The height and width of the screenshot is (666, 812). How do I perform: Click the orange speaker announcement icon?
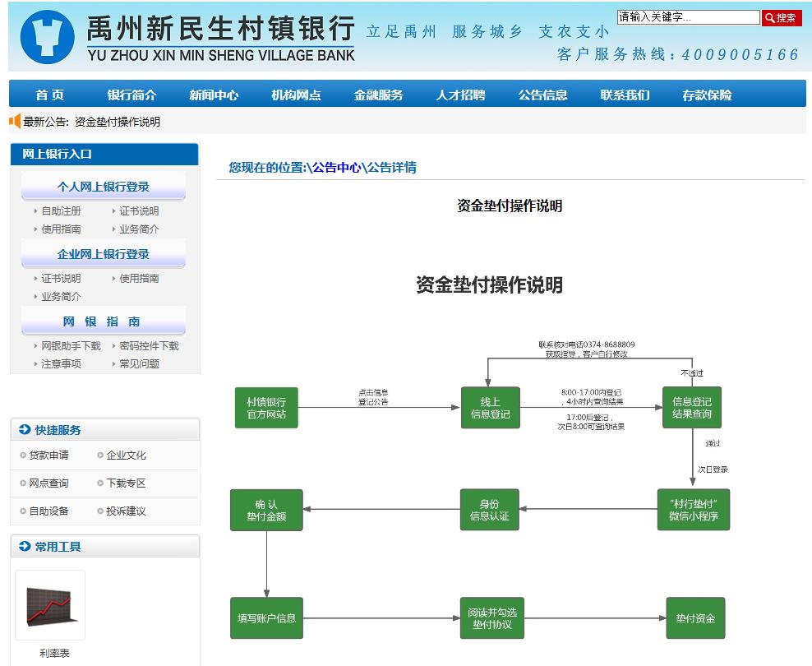pos(15,122)
